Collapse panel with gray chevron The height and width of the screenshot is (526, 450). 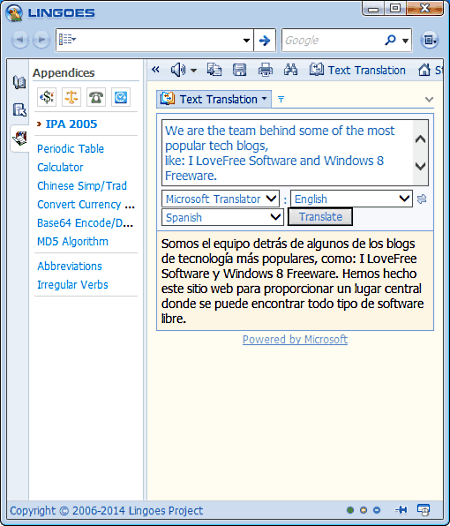[x=429, y=99]
